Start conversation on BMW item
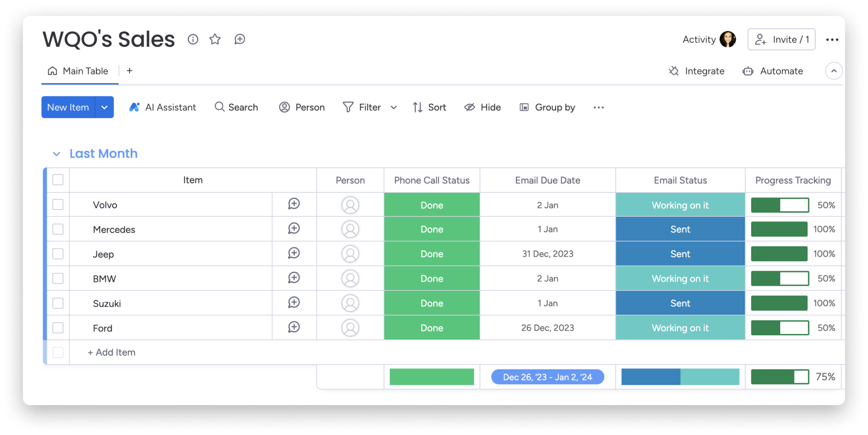 [x=294, y=278]
